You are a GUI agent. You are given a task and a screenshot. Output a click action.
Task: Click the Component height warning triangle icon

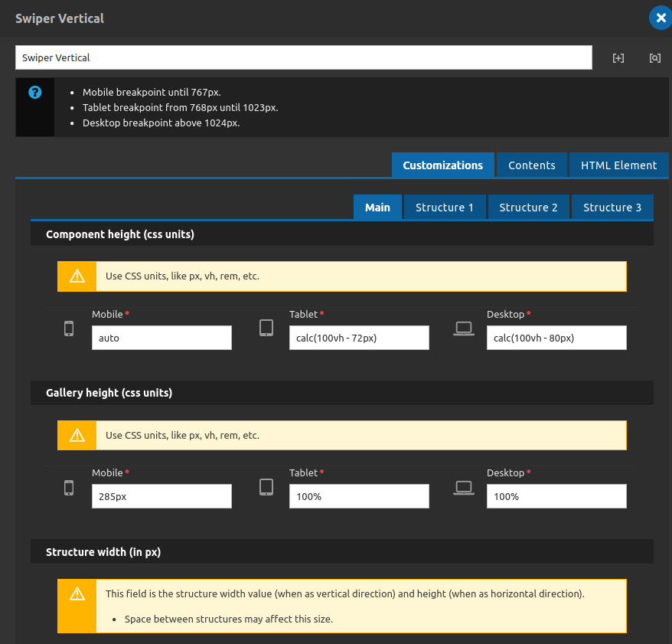point(77,276)
